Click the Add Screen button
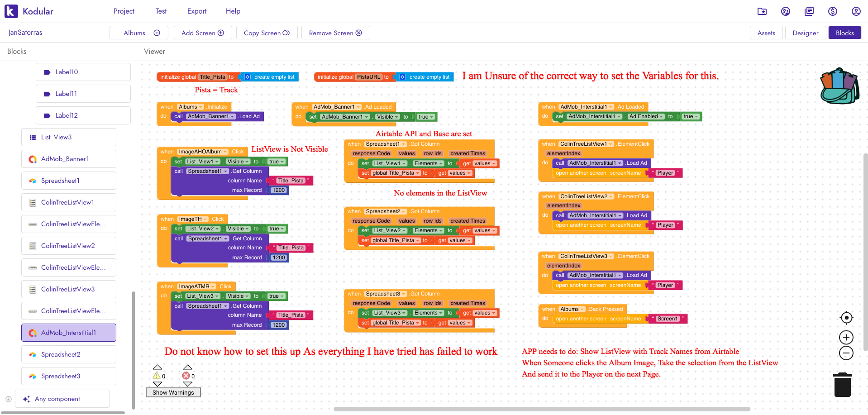 202,33
